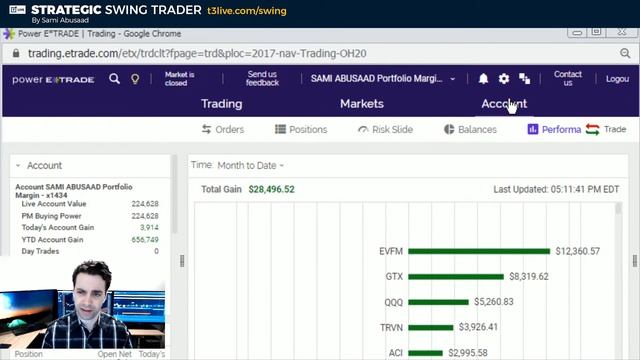This screenshot has width=640, height=360.
Task: Open settings gear icon in header
Action: point(504,78)
